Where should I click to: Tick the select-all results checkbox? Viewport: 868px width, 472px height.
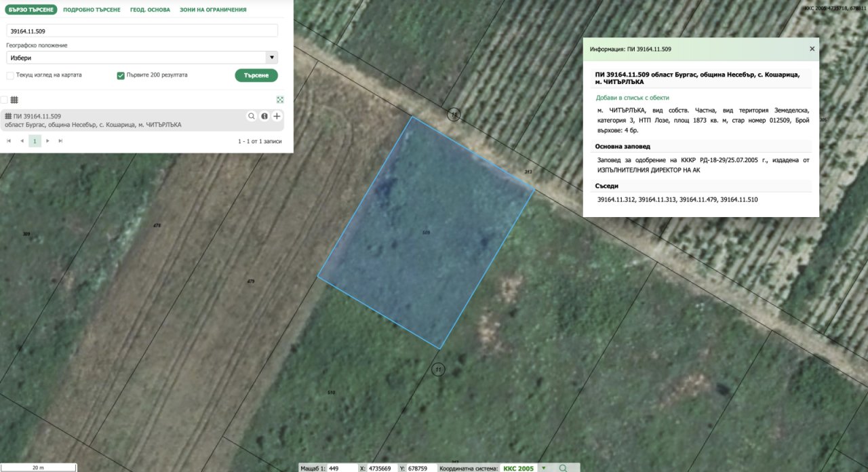tap(4, 100)
